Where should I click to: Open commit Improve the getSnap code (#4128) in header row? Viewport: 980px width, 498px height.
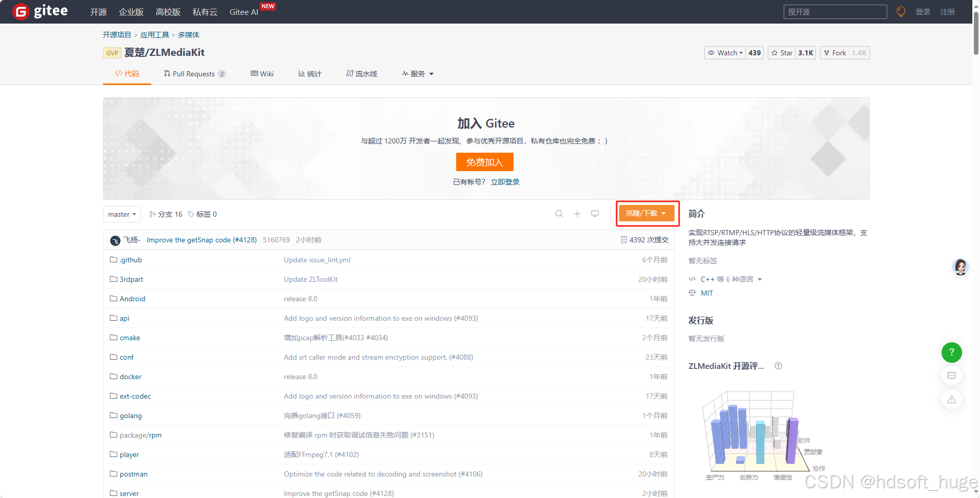tap(202, 240)
